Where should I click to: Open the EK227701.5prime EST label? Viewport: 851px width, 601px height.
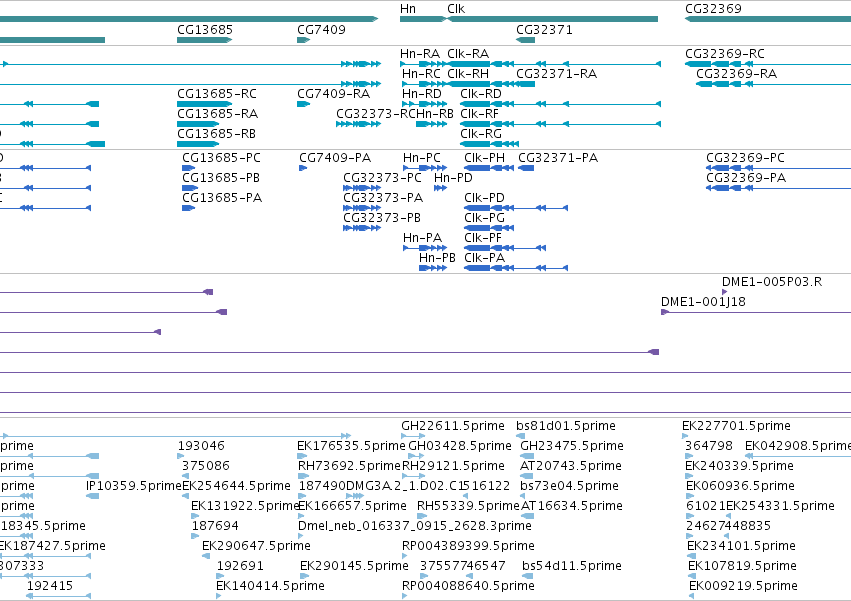[x=736, y=426]
